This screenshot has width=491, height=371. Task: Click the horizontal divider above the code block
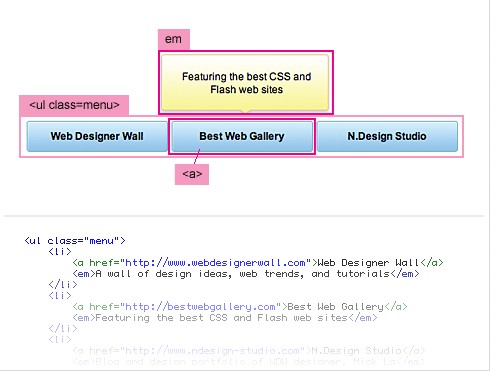(244, 216)
